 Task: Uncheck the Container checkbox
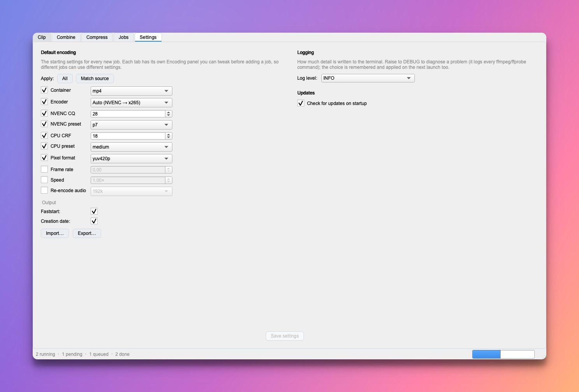tap(44, 90)
